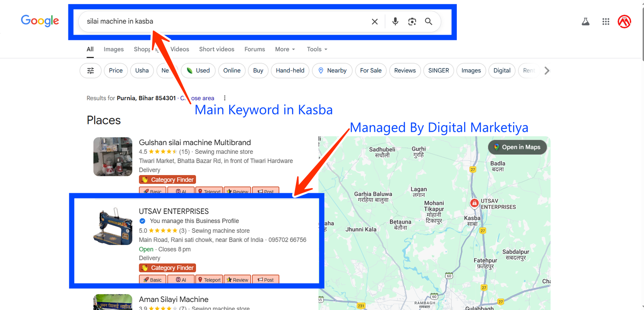Switch to the Images tab
The width and height of the screenshot is (644, 310).
point(114,49)
